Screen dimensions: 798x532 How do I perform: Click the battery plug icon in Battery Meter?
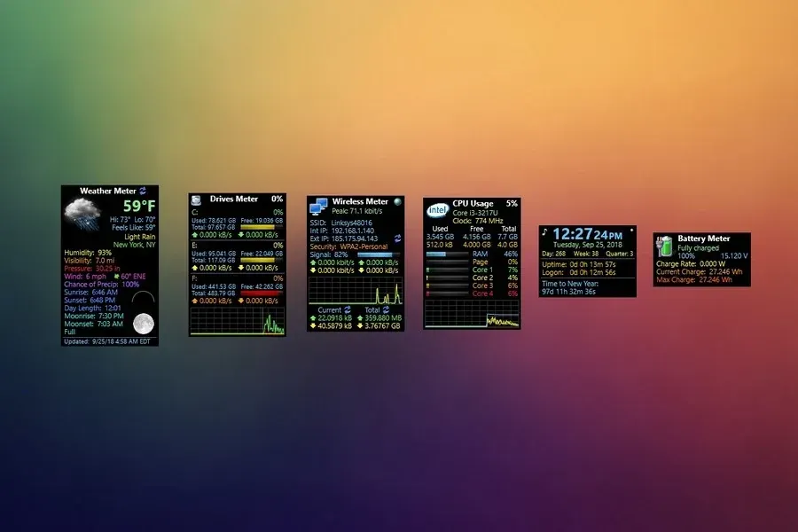pyautogui.click(x=664, y=246)
